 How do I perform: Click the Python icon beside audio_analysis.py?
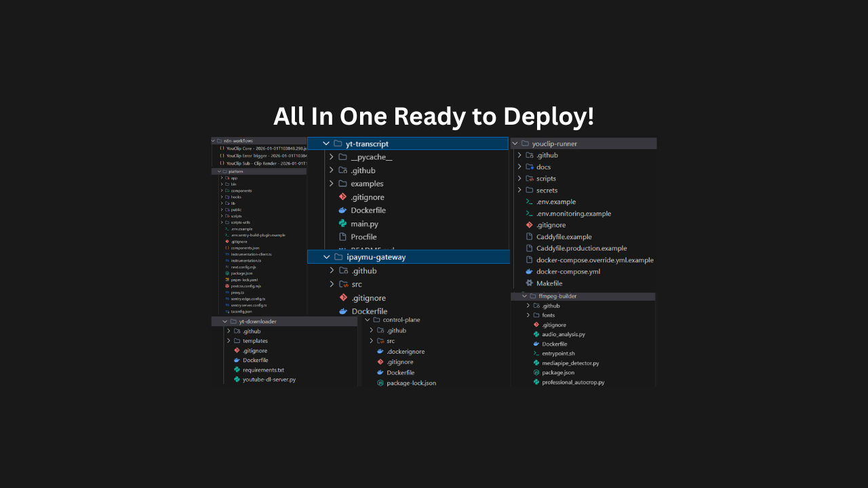[536, 334]
